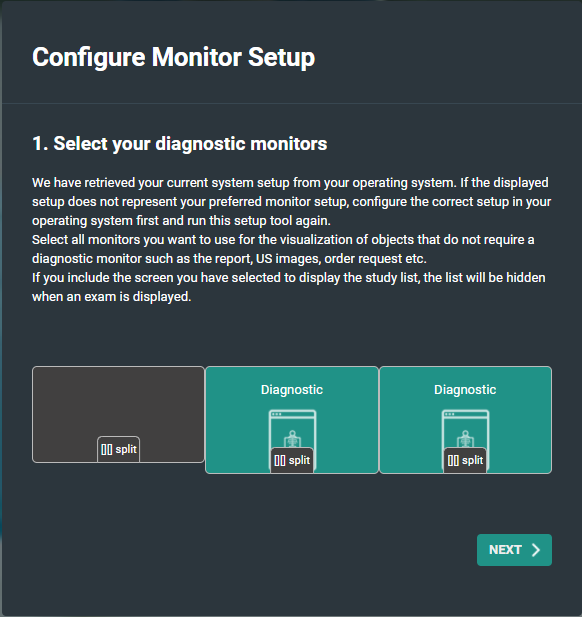Click split columns icon on rightmost monitor

(453, 460)
